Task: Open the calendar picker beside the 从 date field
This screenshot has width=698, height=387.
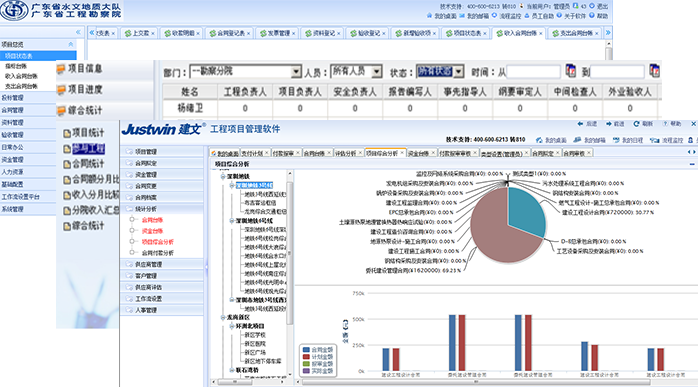Action: pyautogui.click(x=570, y=71)
